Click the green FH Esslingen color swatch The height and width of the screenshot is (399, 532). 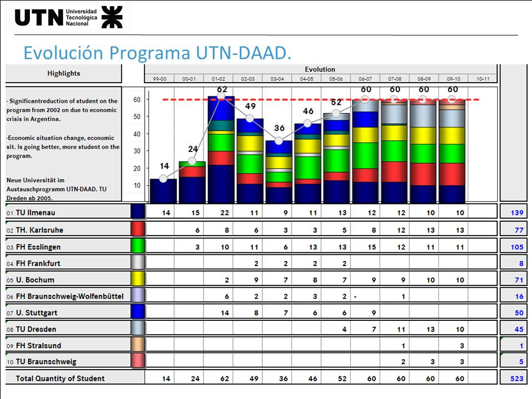click(138, 246)
